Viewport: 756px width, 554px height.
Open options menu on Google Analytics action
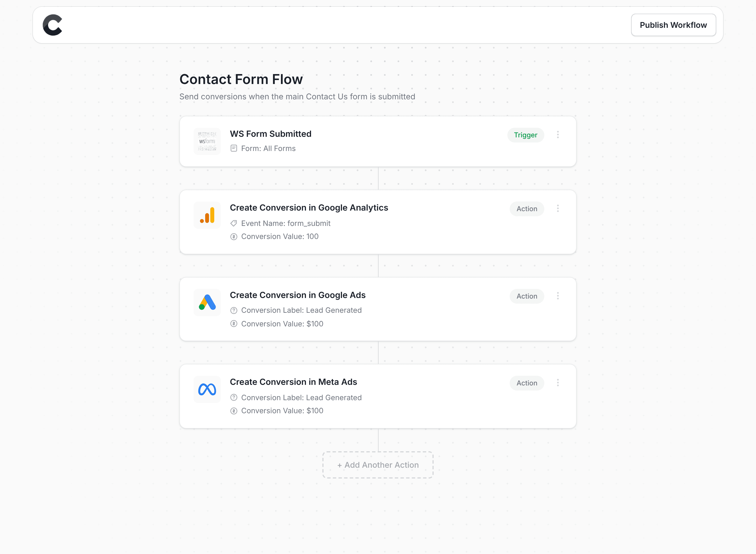point(558,208)
